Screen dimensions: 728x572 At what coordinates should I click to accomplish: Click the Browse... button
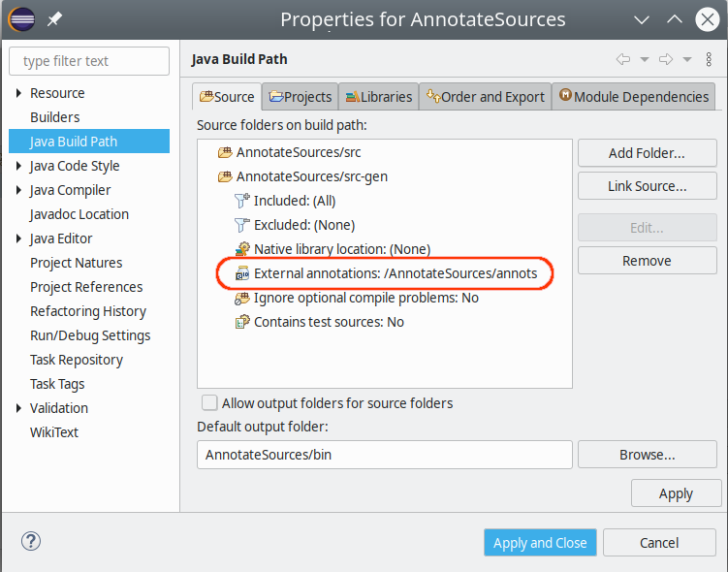click(x=648, y=455)
